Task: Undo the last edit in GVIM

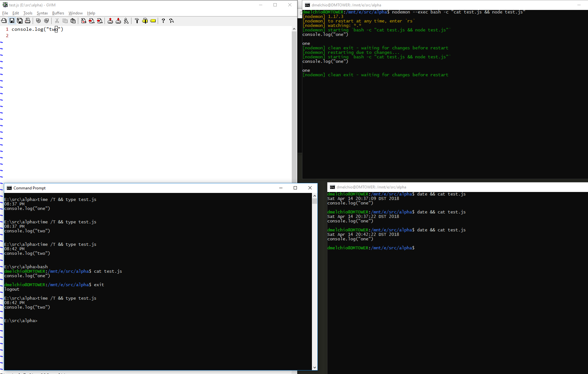Action: tap(38, 21)
